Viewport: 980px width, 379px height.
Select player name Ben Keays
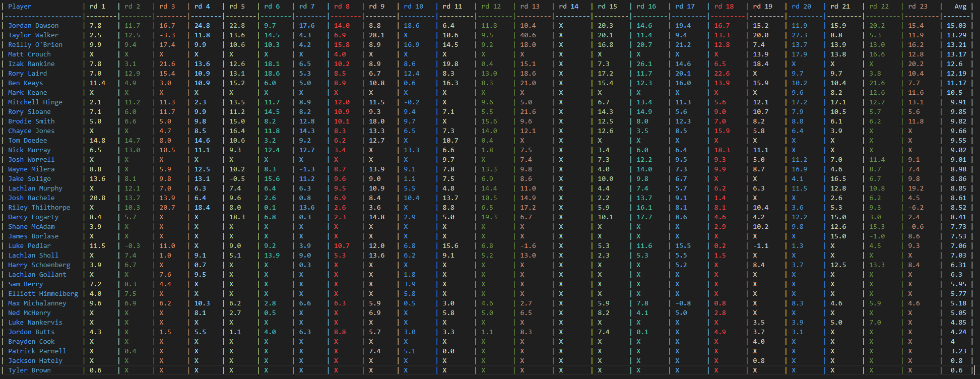(x=25, y=83)
